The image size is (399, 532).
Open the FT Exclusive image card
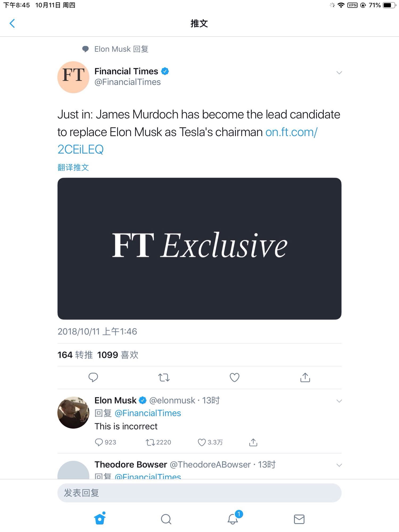[199, 248]
